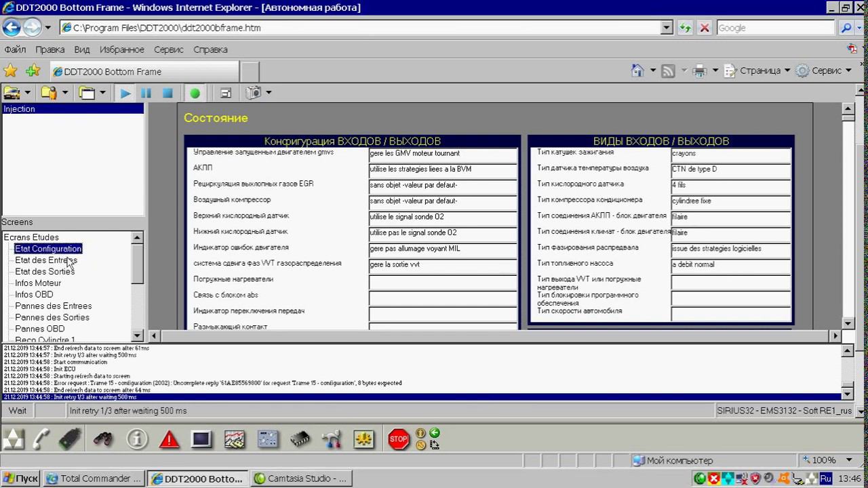The height and width of the screenshot is (488, 868).
Task: Expand the vehicle folder dropdown arrow
Action: tap(28, 93)
